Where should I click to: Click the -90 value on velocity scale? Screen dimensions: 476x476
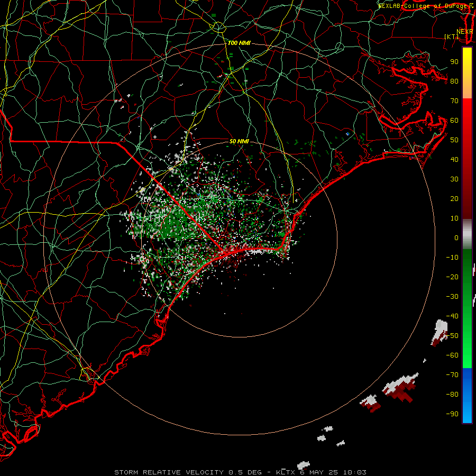point(452,414)
